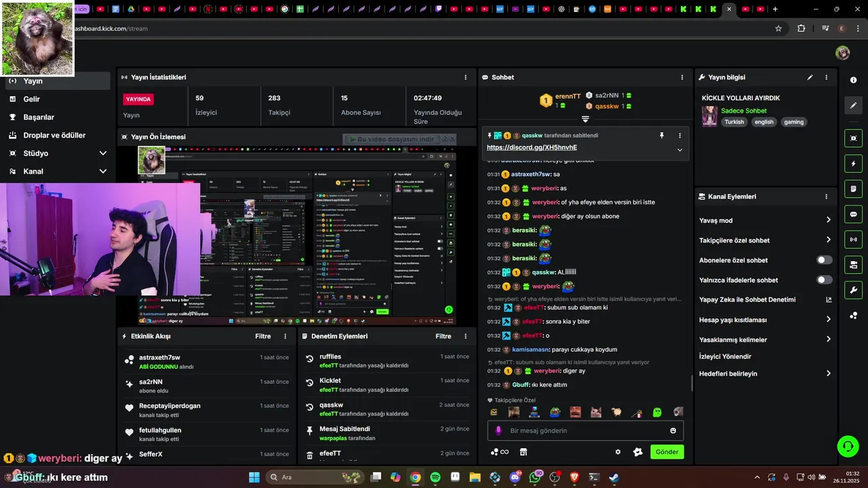Collapse the chat leaderboard arrow
Viewport: 868px width, 488px height.
pos(585,119)
